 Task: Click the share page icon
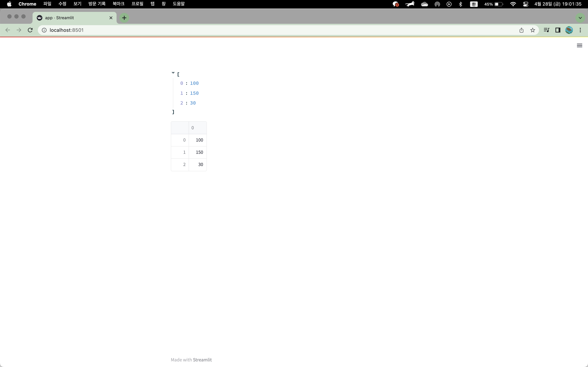click(521, 30)
